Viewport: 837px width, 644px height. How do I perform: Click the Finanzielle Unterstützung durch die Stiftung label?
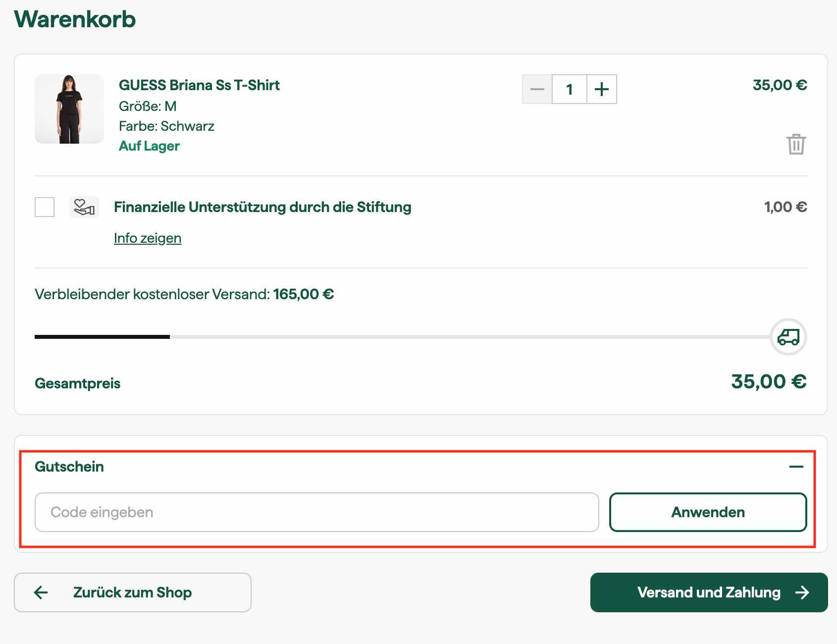(x=262, y=207)
